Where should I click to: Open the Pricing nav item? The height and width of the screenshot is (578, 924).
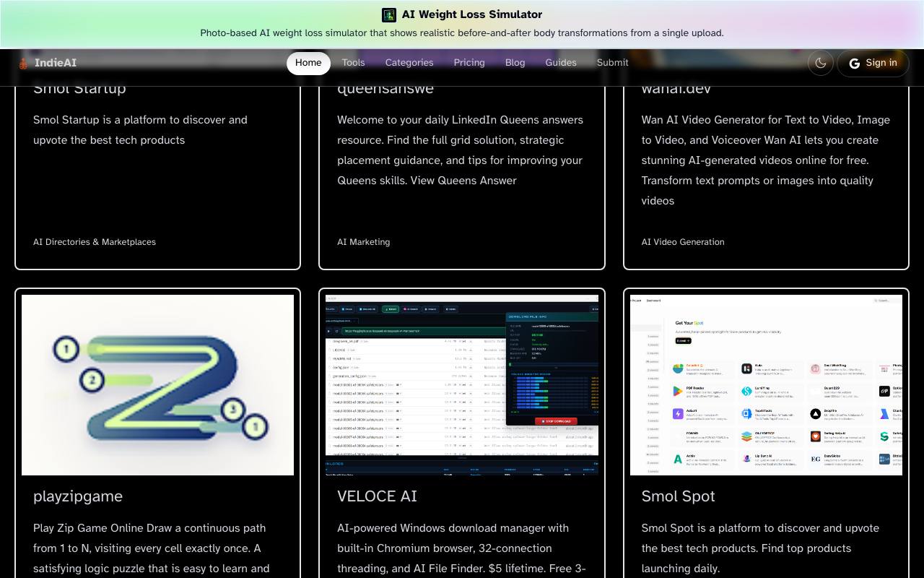pyautogui.click(x=469, y=63)
